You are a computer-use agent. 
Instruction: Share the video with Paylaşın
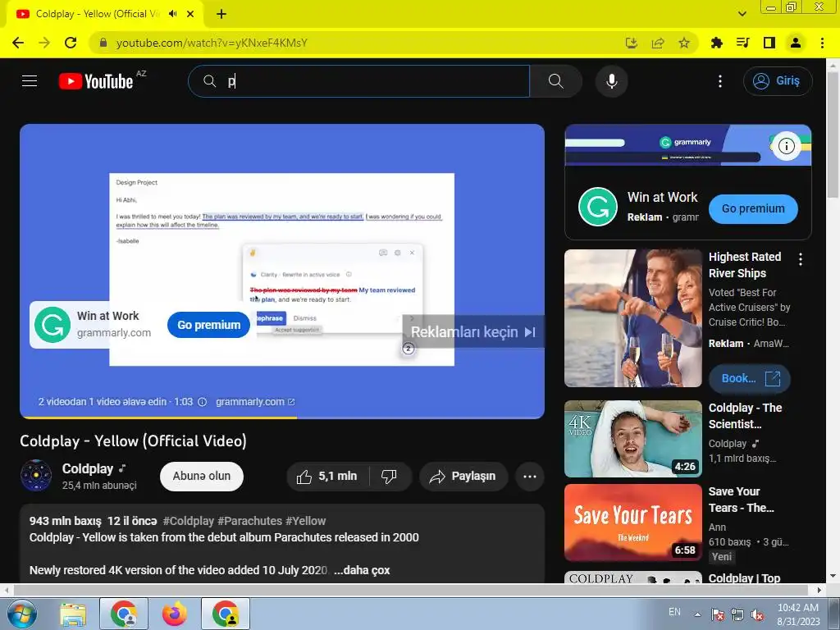point(463,477)
